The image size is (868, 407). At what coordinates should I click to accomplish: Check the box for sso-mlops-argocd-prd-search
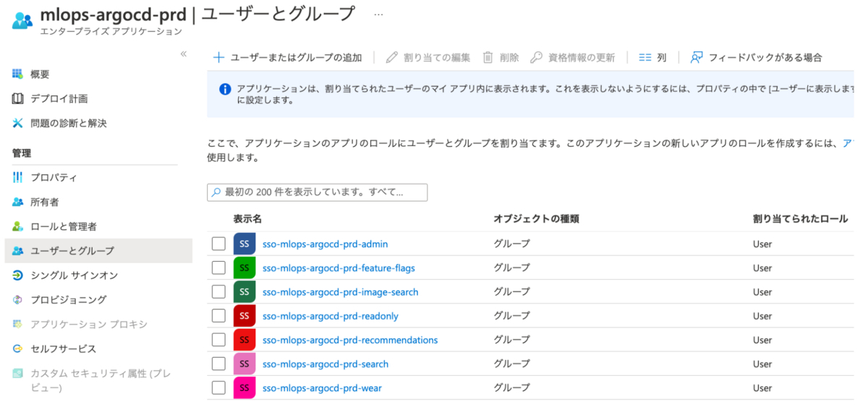click(218, 364)
